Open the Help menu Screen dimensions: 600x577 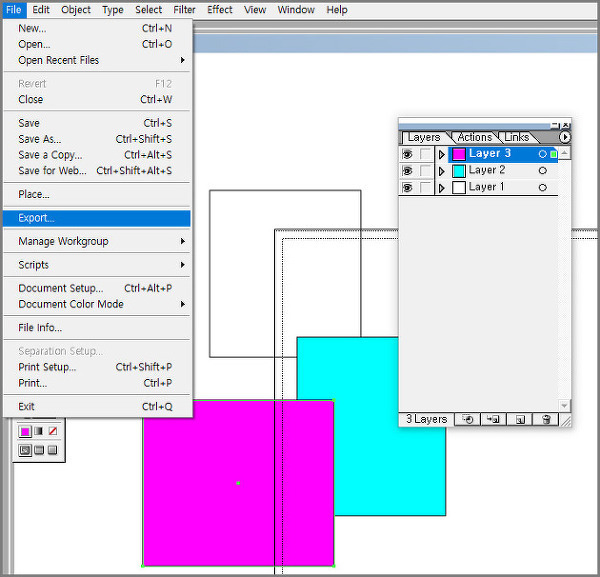337,10
